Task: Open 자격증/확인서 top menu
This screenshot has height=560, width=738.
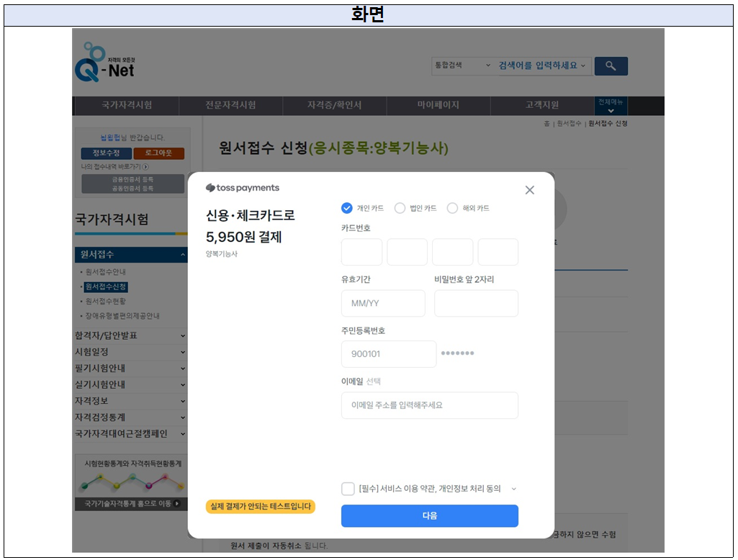Action: pos(335,105)
